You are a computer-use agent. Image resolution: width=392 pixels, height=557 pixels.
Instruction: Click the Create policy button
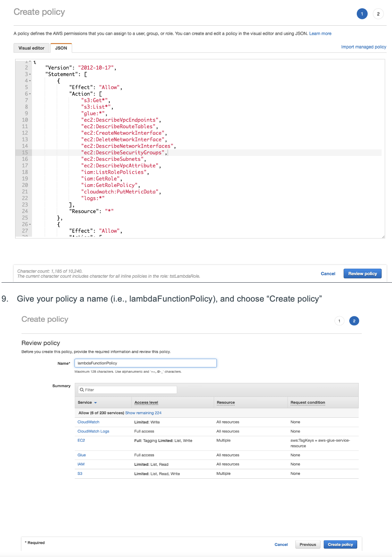point(340,545)
